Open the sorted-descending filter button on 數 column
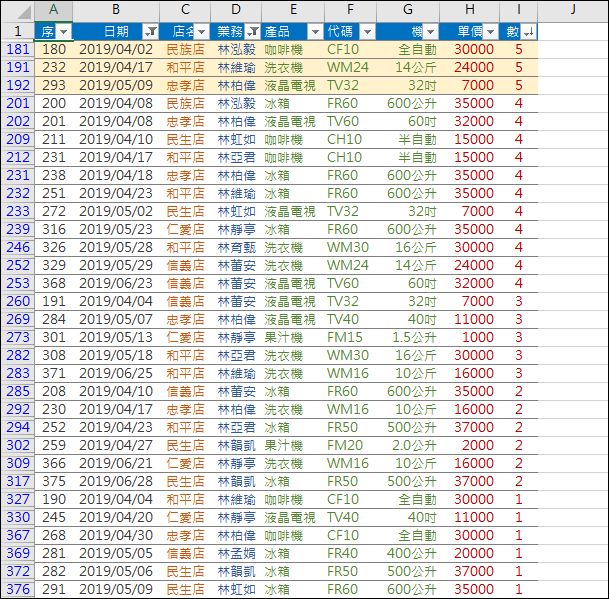Image resolution: width=609 pixels, height=599 pixels. click(529, 32)
